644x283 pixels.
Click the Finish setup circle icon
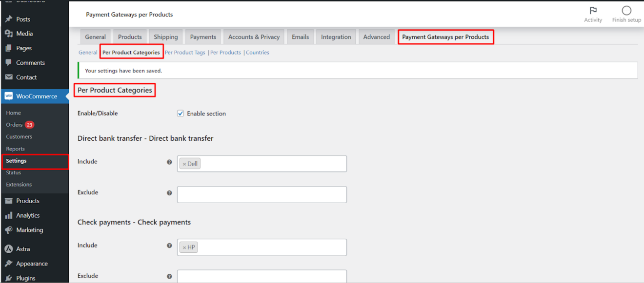[x=626, y=11]
